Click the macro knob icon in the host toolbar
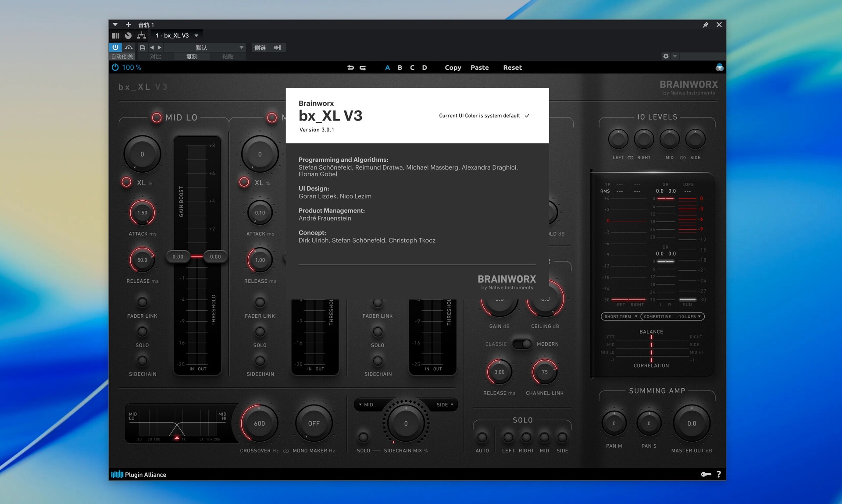 128,35
